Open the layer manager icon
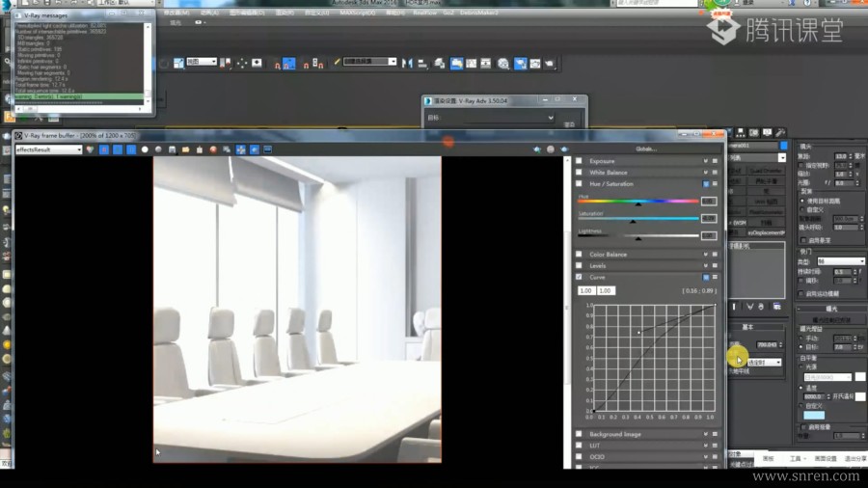The image size is (868, 488). pos(440,64)
